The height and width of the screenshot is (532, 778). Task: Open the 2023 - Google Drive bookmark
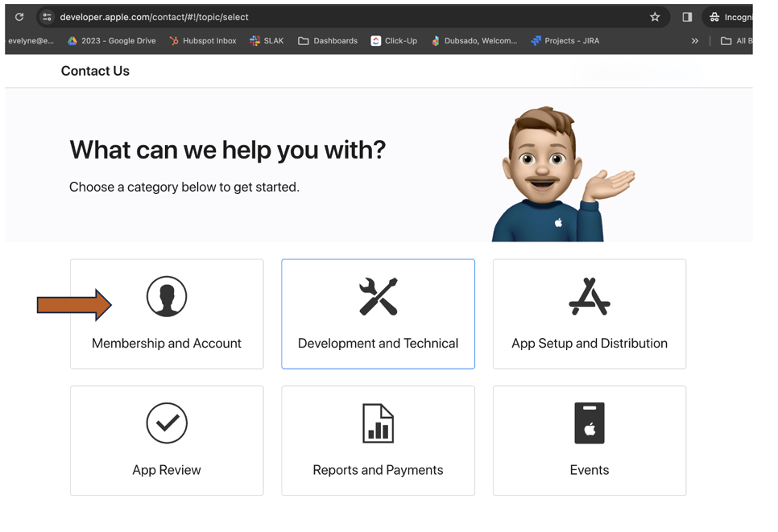[x=111, y=41]
